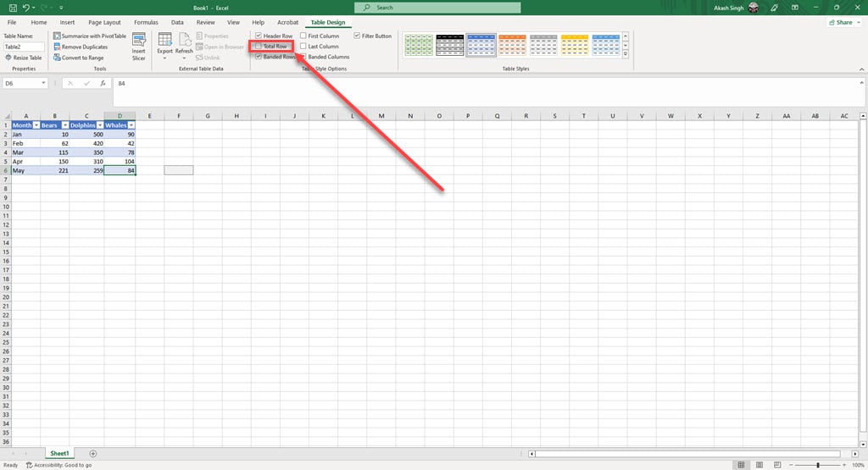Viewport: 868px width, 470px height.
Task: Open the Share button dropdown arrow
Action: (x=859, y=23)
